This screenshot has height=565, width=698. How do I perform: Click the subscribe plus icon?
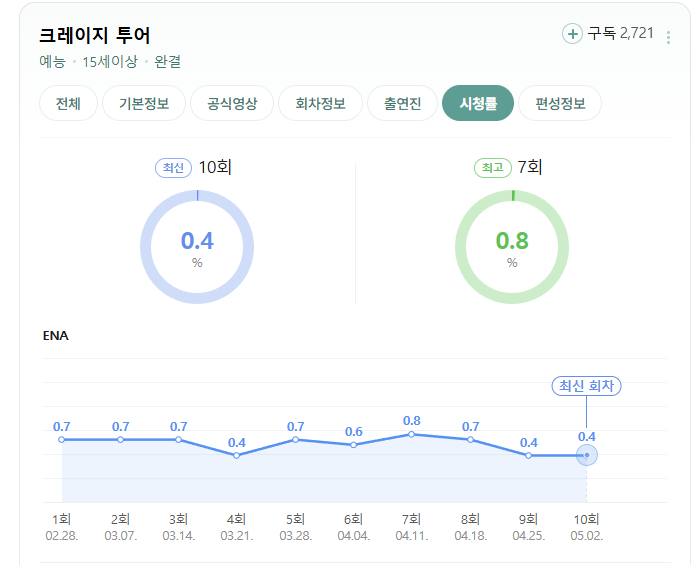pyautogui.click(x=572, y=34)
